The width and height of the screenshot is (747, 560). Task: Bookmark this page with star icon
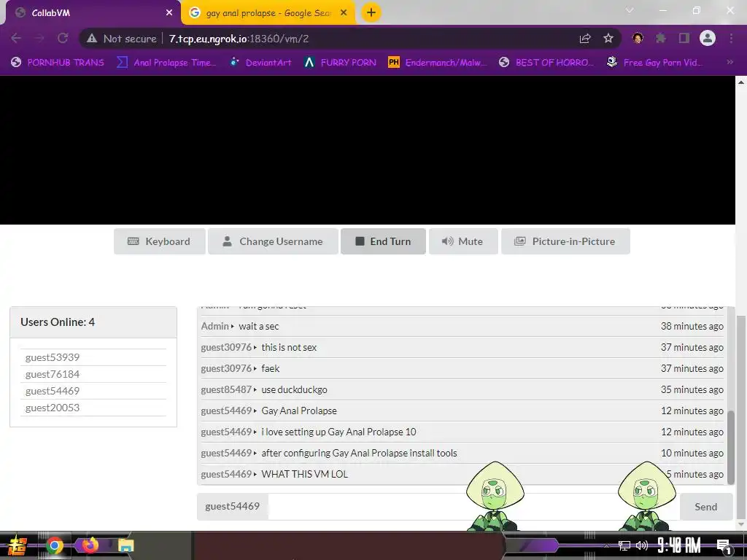pyautogui.click(x=608, y=39)
